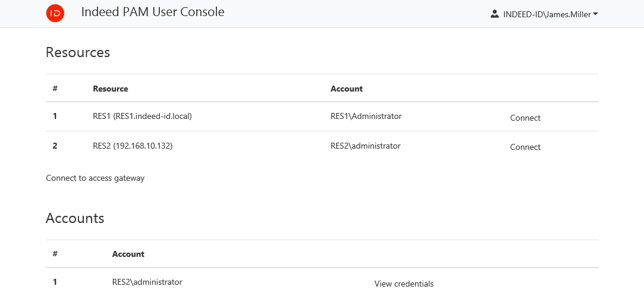Click the Resources section heading
Viewport: 644px width, 305px height.
pos(78,52)
